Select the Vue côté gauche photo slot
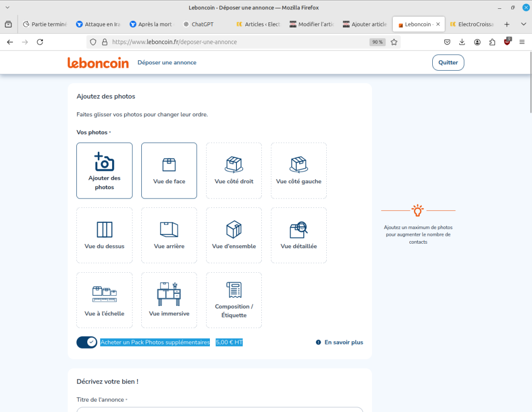Screen dimensions: 532x412 pos(299,171)
